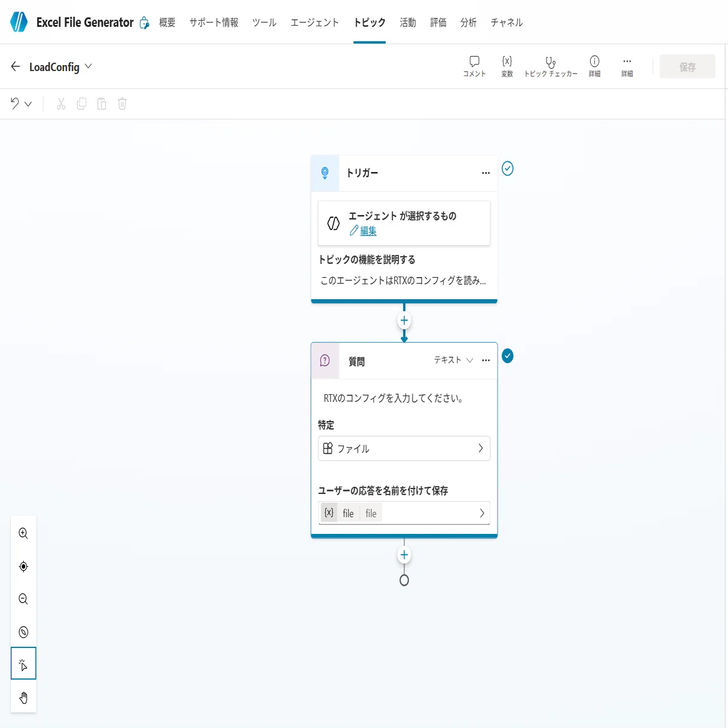Open the 評価 tab

[438, 23]
